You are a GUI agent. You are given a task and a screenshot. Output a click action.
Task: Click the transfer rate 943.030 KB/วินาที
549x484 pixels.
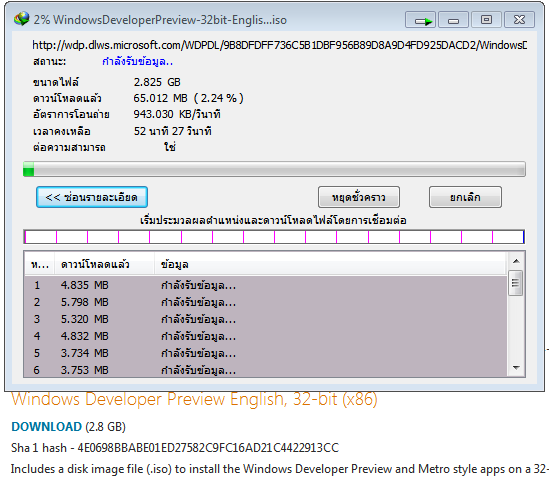(x=177, y=115)
